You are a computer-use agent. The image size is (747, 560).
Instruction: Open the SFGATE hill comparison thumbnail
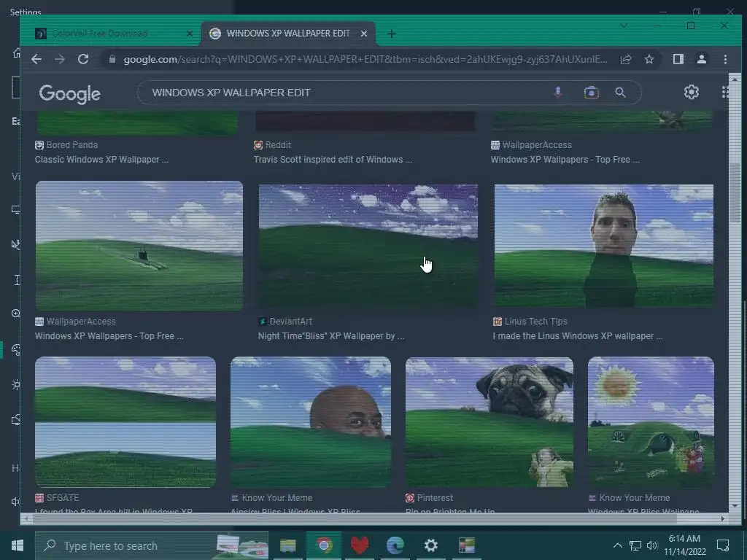(125, 422)
